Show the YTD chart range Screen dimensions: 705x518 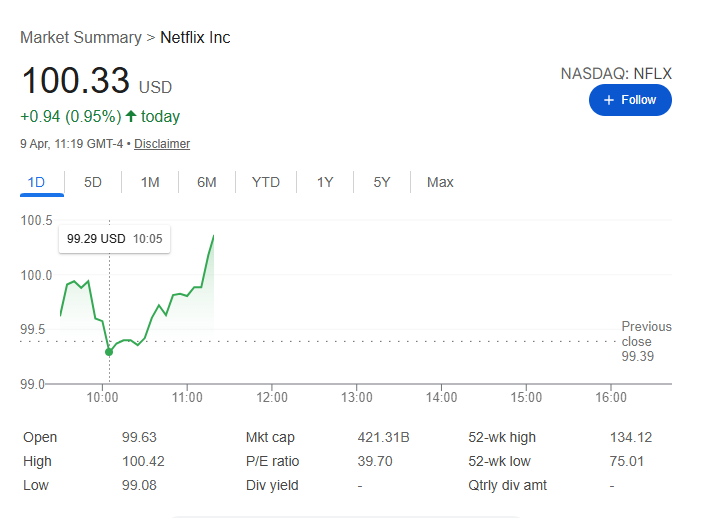(266, 183)
